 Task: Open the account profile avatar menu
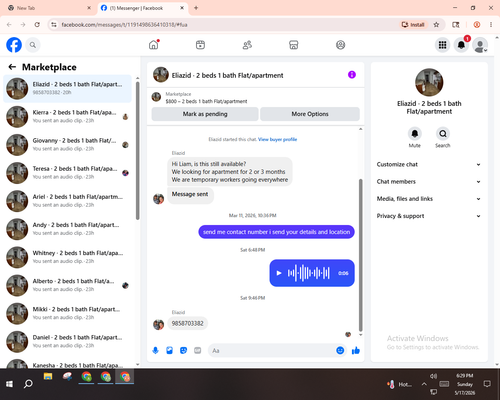480,45
